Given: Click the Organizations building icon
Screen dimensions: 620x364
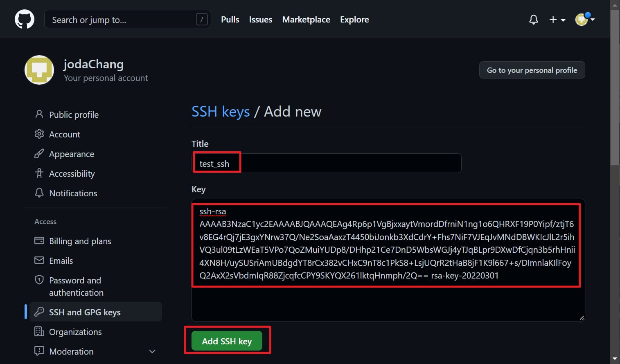Looking at the screenshot, I should coord(39,331).
